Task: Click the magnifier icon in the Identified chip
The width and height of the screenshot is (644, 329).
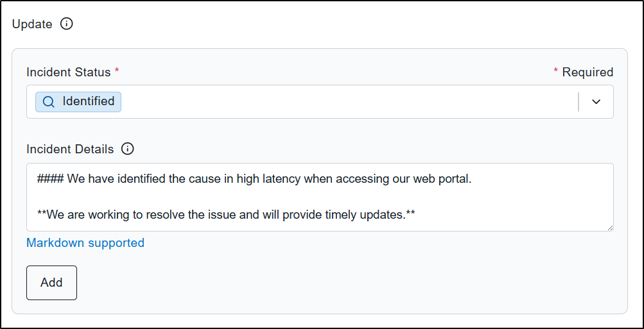Action: (48, 102)
